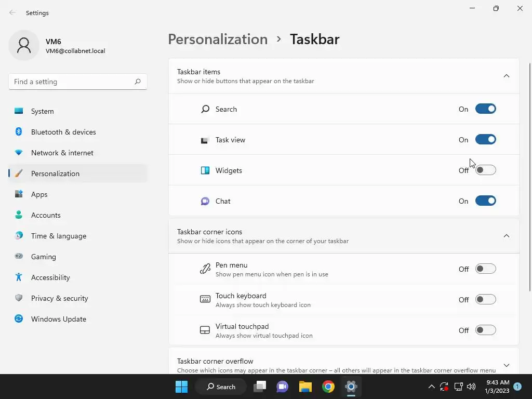
Task: Enable the Widgets toggle
Action: 486,170
